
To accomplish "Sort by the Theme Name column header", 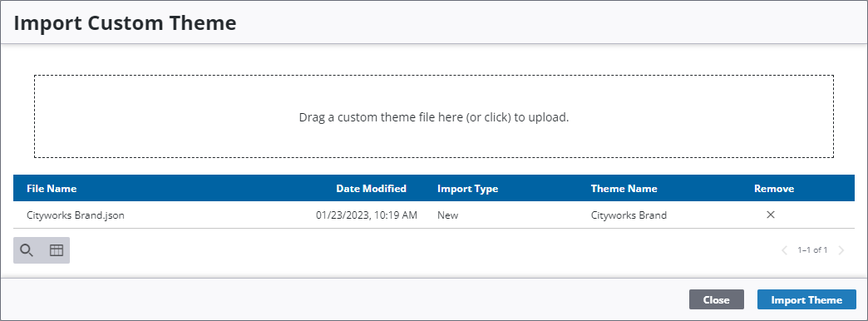I will [624, 189].
